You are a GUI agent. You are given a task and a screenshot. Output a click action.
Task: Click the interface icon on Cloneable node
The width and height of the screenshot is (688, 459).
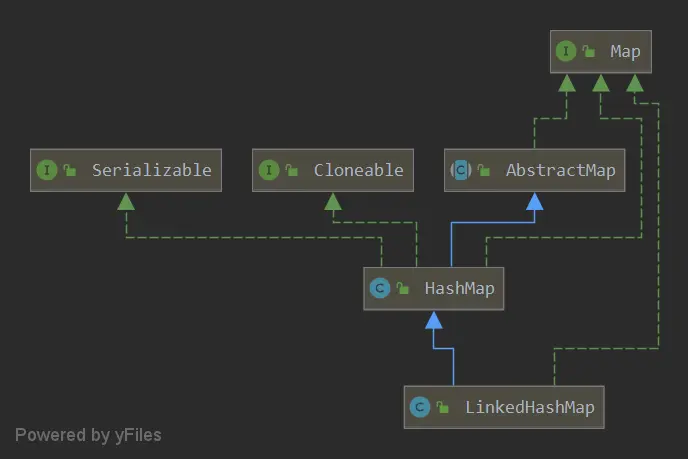click(x=269, y=170)
